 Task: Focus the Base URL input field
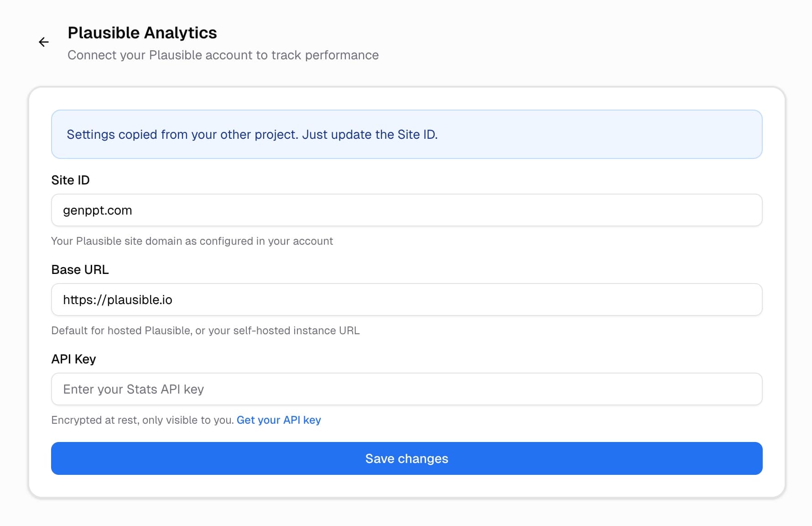(406, 300)
